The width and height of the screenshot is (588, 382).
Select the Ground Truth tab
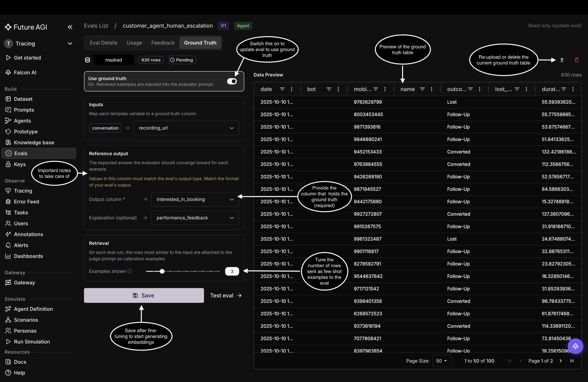pyautogui.click(x=200, y=43)
